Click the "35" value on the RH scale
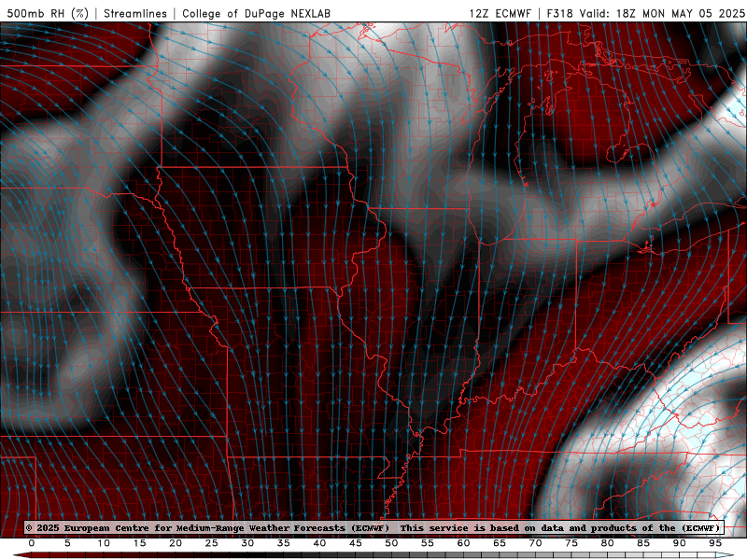This screenshot has height=560, width=747. (x=284, y=543)
